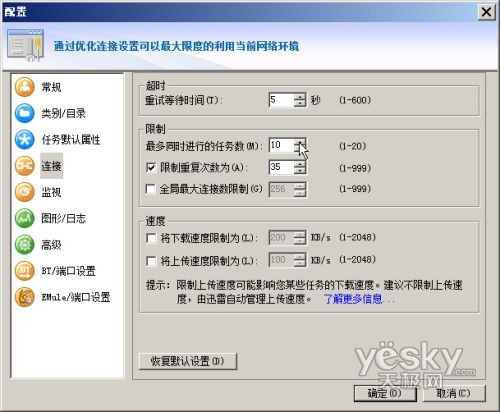Click the EMule/端口设置 icon
The image size is (500, 412).
(25, 297)
